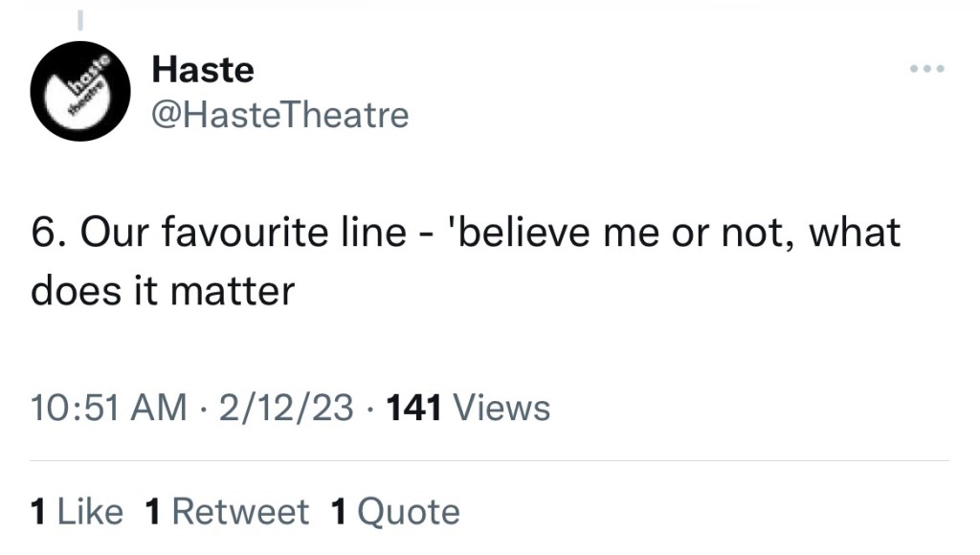Open the Haste Theatre profile avatar
This screenshot has height=555, width=980.
(x=78, y=92)
